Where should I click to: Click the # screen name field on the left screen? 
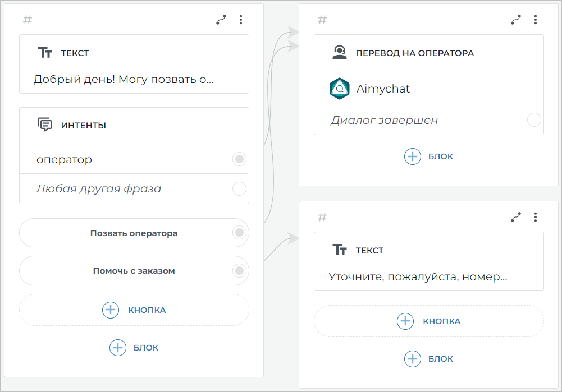coord(26,19)
